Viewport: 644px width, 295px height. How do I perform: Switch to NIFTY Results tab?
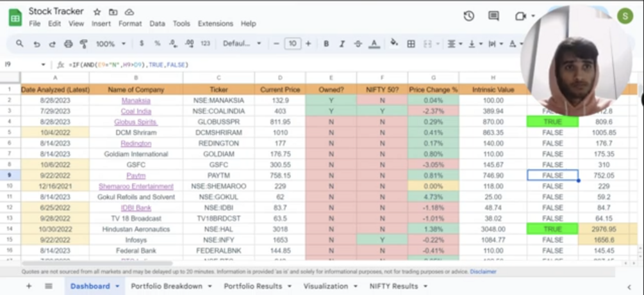[x=393, y=286]
